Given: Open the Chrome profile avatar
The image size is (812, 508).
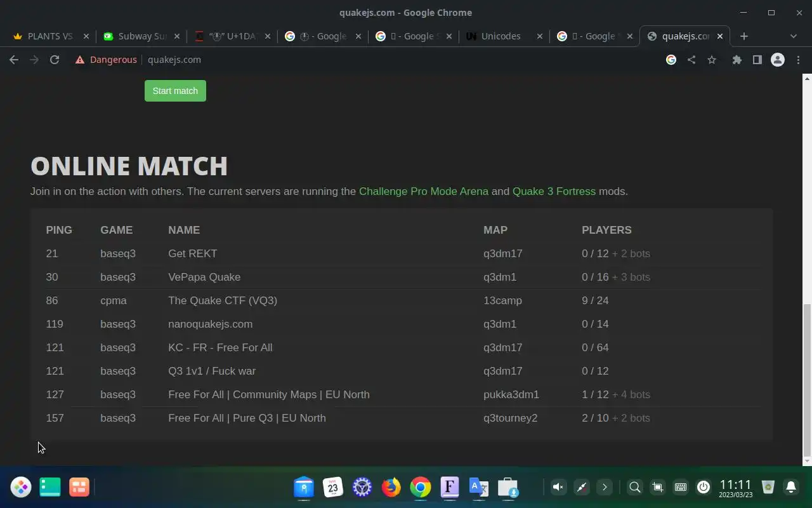Looking at the screenshot, I should coord(778,60).
